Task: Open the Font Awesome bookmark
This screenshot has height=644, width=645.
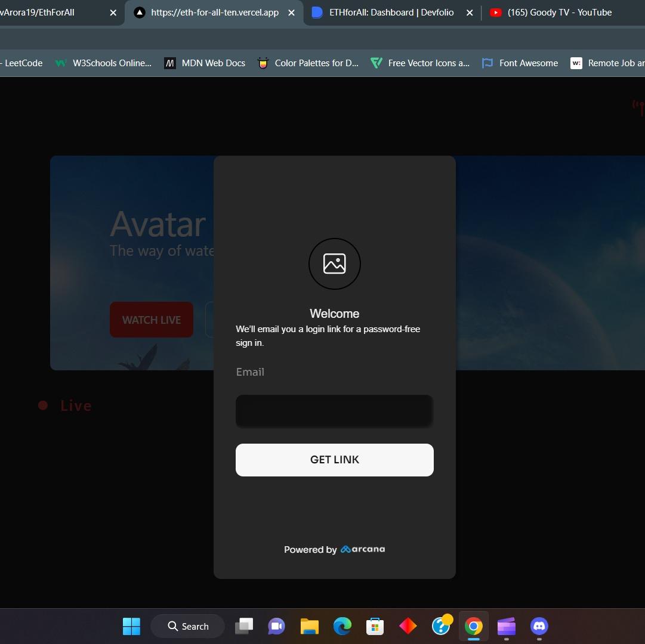Action: (x=520, y=63)
